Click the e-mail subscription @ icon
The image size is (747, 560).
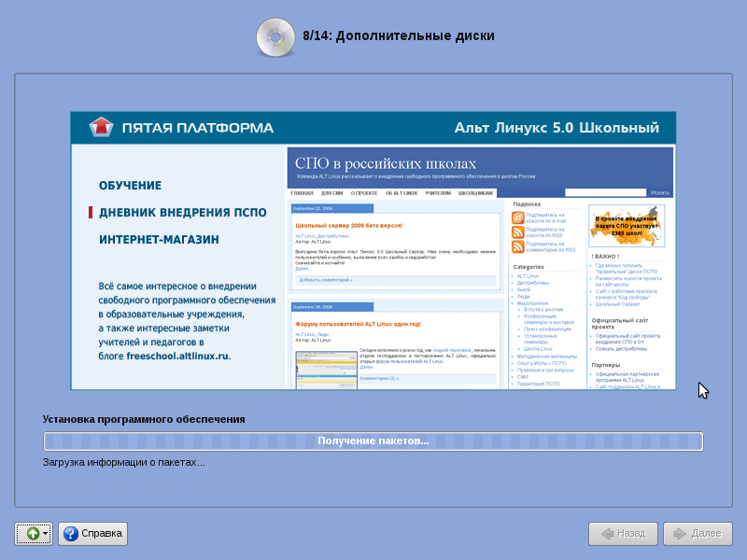click(517, 217)
